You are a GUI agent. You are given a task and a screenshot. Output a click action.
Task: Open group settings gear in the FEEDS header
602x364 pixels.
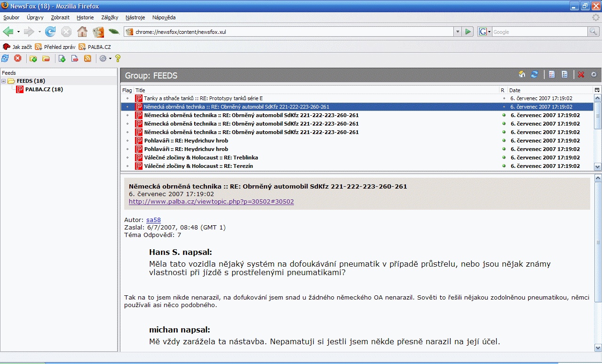594,74
